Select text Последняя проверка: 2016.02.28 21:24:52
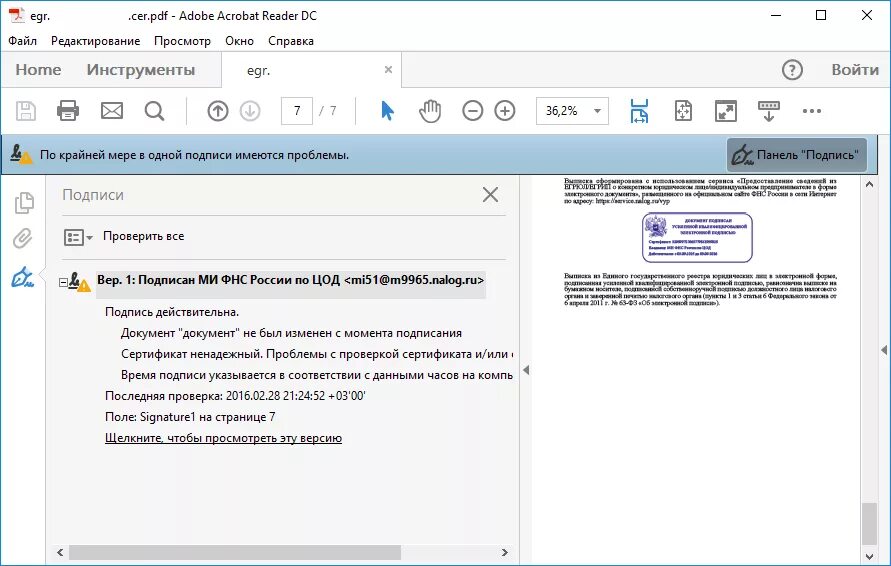891x566 pixels. coord(235,396)
